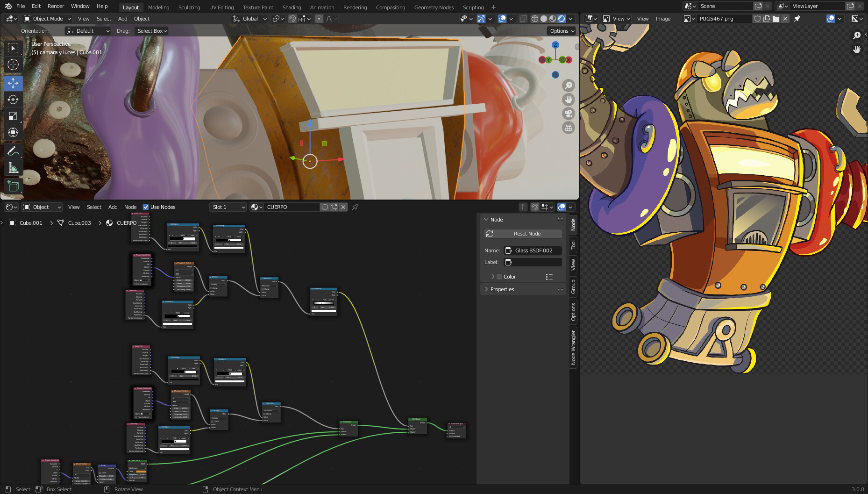Open the Object Mode dropdown
The image size is (868, 494).
[47, 19]
